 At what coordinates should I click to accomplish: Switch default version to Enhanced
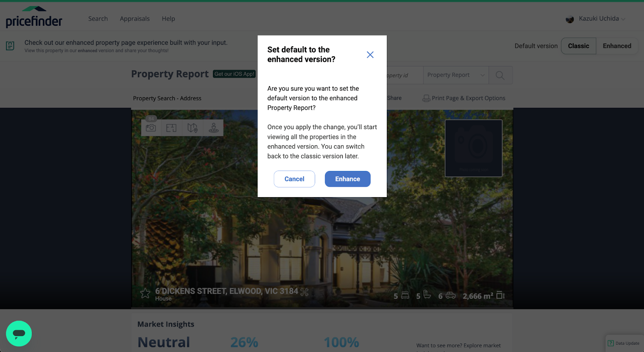pos(617,46)
